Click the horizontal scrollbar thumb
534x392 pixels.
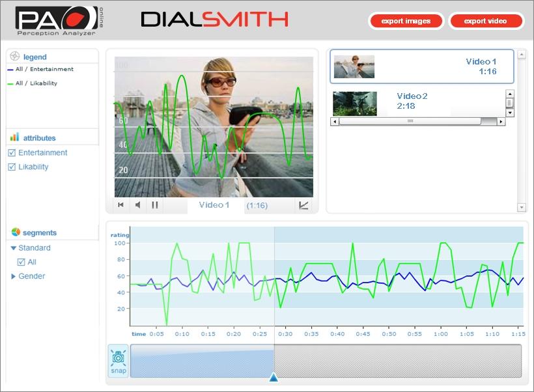(x=410, y=121)
